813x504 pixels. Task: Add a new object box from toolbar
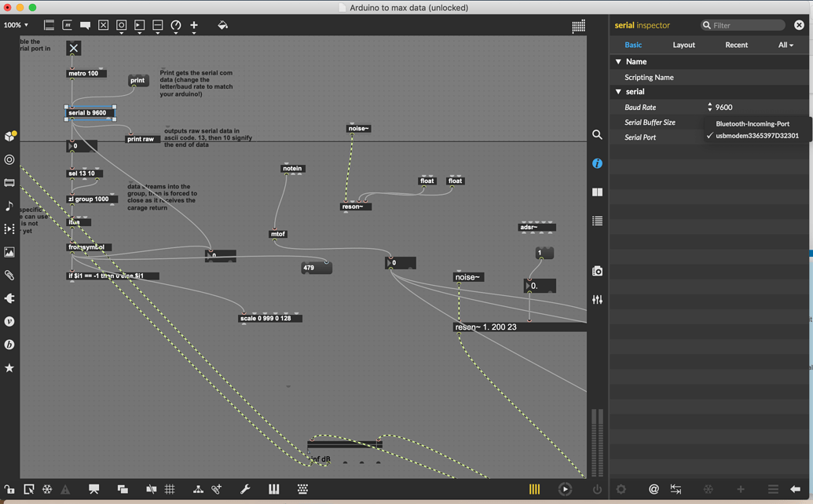click(x=49, y=25)
